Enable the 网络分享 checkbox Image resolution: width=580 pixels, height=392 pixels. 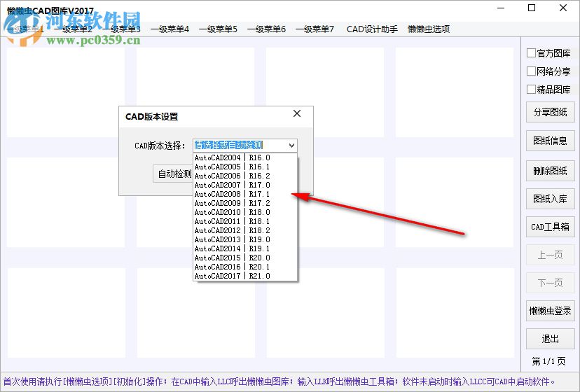531,71
